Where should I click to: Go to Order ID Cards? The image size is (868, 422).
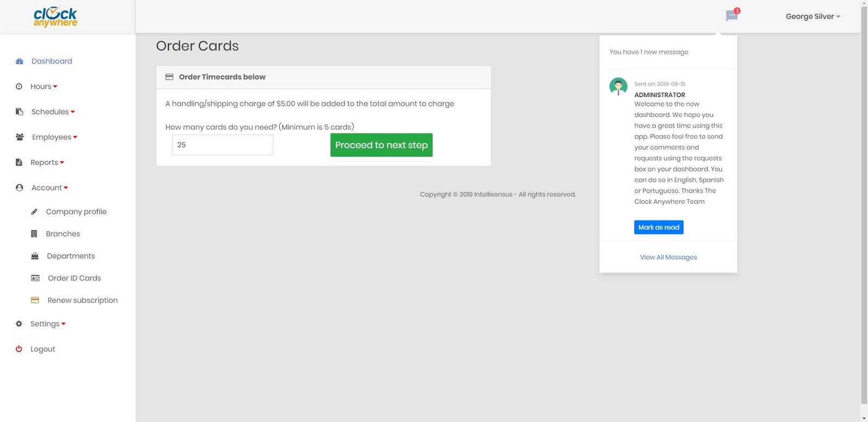tap(74, 278)
